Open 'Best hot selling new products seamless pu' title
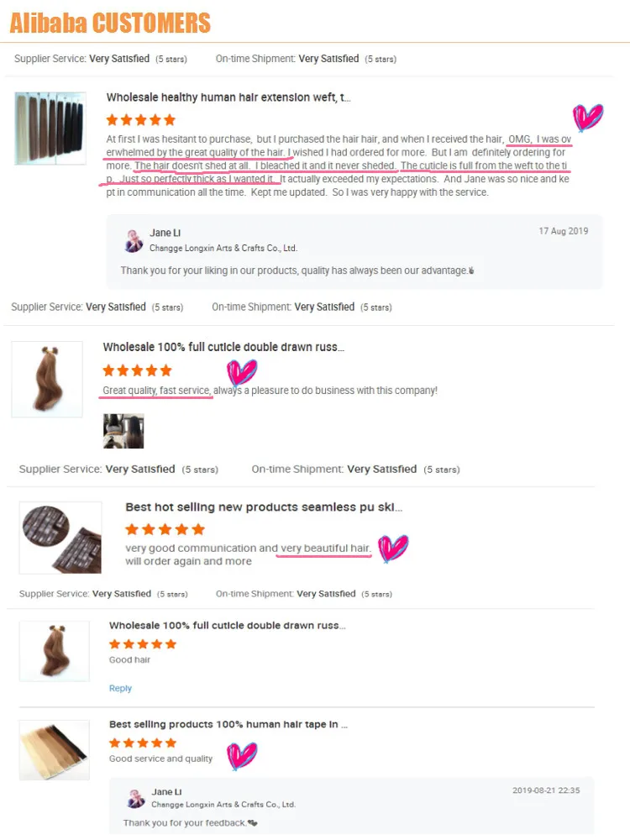The height and width of the screenshot is (840, 630). (264, 507)
